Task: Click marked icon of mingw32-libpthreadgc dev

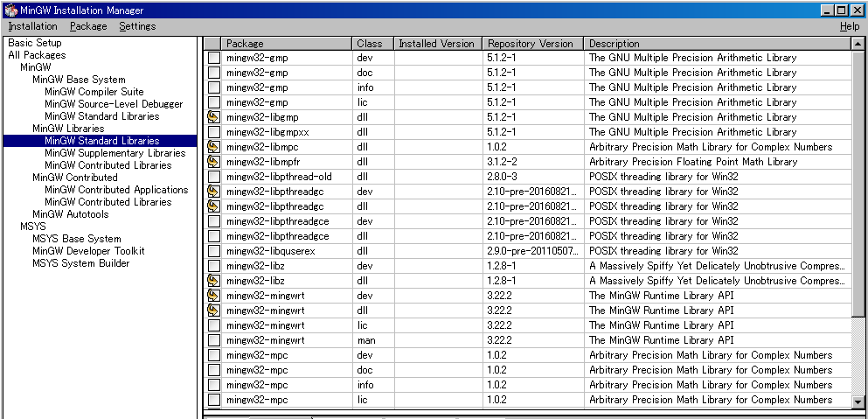Action: click(x=213, y=192)
